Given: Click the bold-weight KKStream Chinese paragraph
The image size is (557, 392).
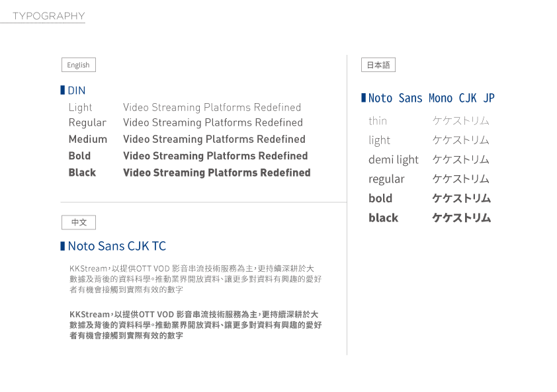Looking at the screenshot, I should tap(195, 325).
